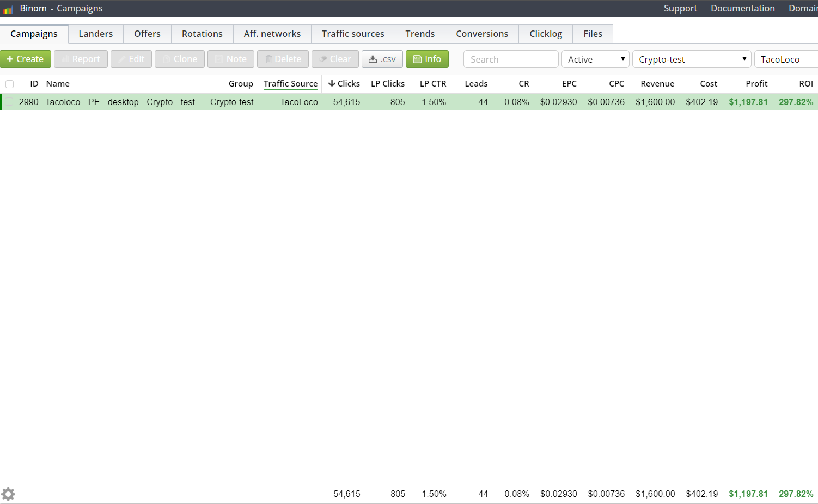Screen dimensions: 818x504
Task: Sort by the Name column header
Action: [58, 84]
